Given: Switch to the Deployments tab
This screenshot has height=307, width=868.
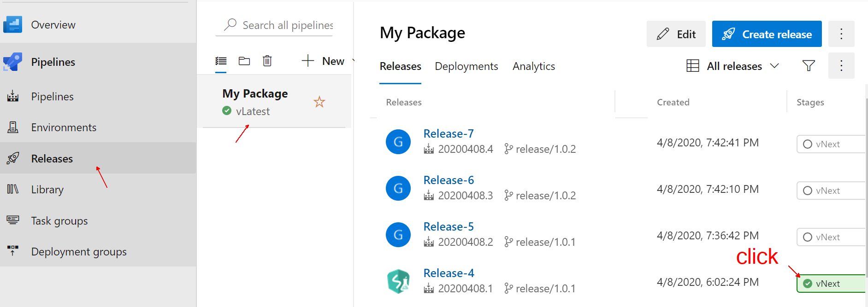Looking at the screenshot, I should (466, 66).
